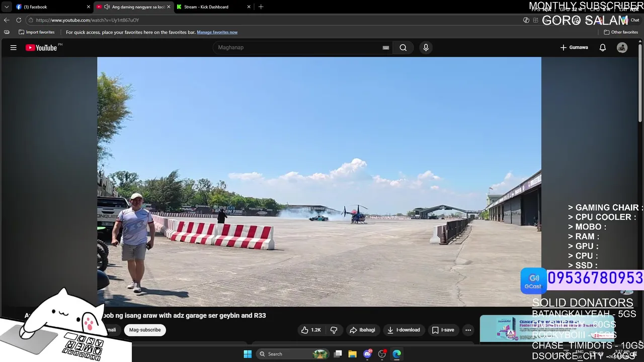Image resolution: width=644 pixels, height=362 pixels.
Task: Open Discord from the taskbar
Action: click(x=368, y=354)
